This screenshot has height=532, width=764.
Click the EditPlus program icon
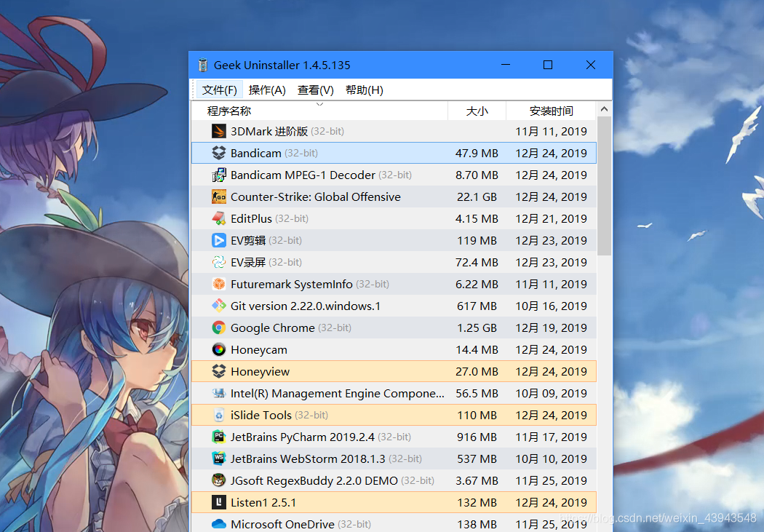point(219,218)
